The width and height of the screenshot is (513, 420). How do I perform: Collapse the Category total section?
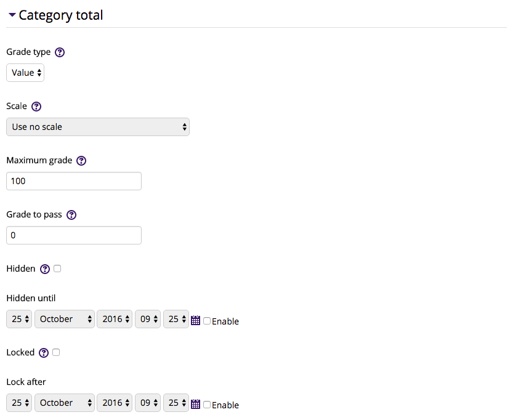click(x=12, y=15)
